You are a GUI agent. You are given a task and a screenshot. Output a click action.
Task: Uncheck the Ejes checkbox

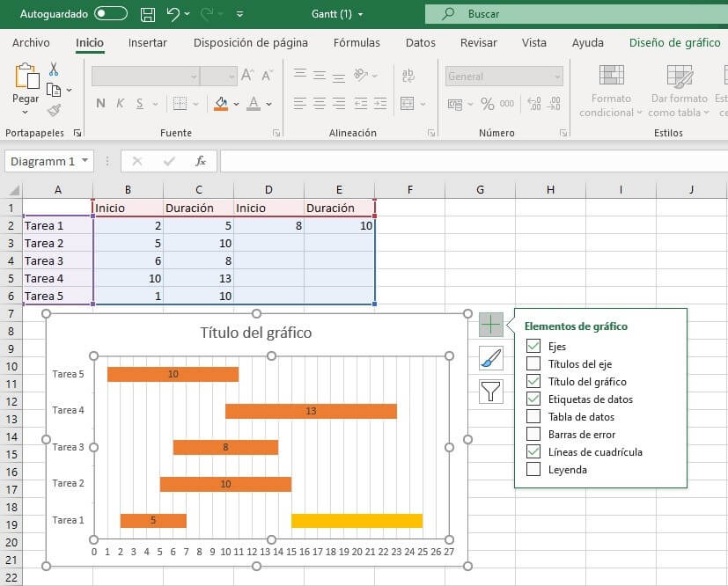pos(533,346)
